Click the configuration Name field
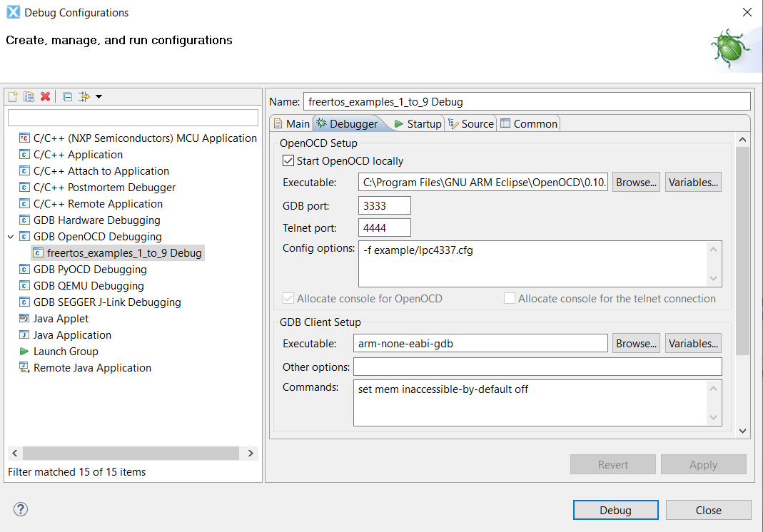763x532 pixels. (527, 102)
